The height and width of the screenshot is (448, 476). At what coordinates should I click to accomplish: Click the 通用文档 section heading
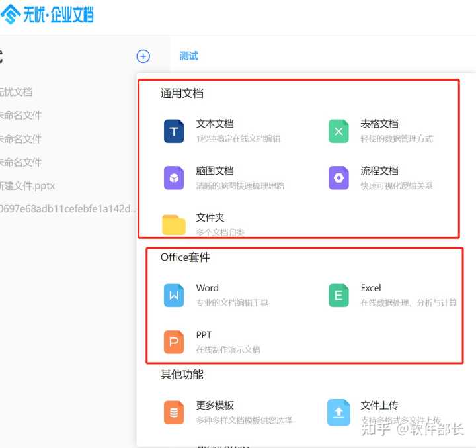coord(182,93)
